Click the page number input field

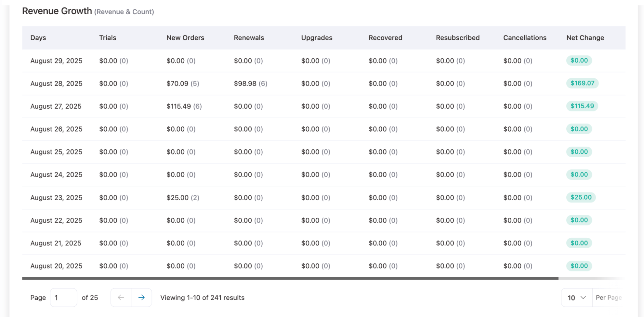pyautogui.click(x=63, y=297)
